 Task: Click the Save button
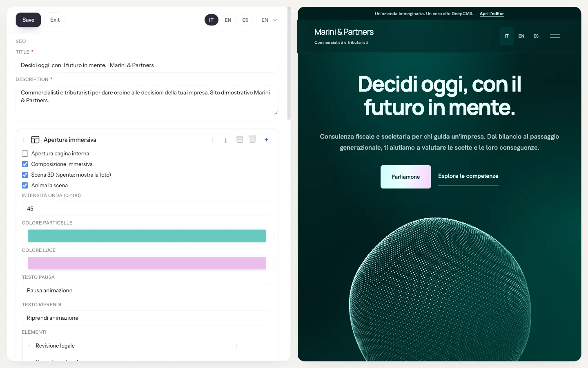coord(28,20)
